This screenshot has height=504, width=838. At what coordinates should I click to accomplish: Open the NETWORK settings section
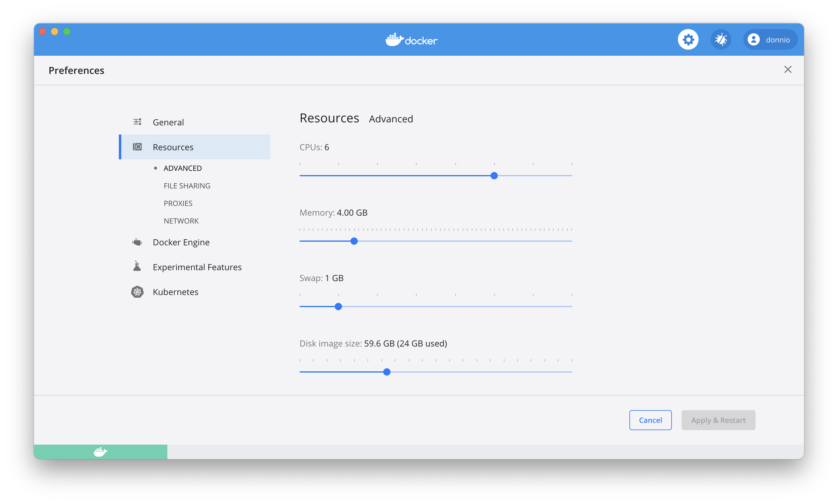pyautogui.click(x=181, y=220)
